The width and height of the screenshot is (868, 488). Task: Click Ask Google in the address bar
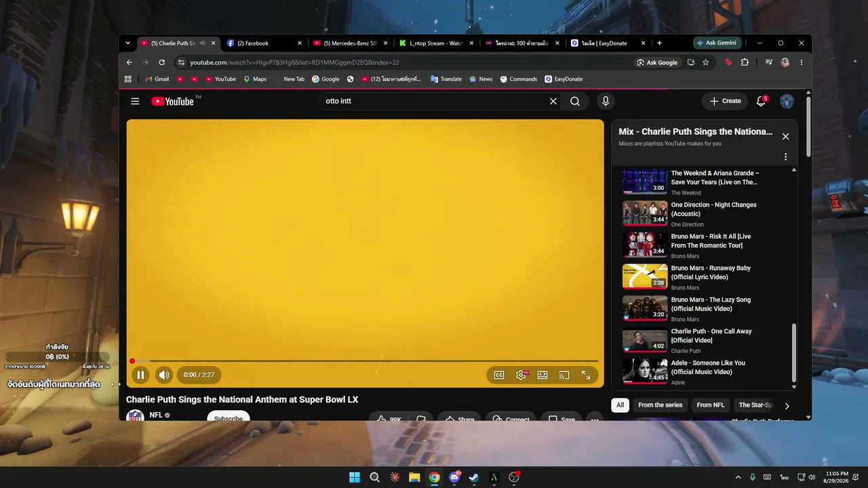click(x=657, y=62)
